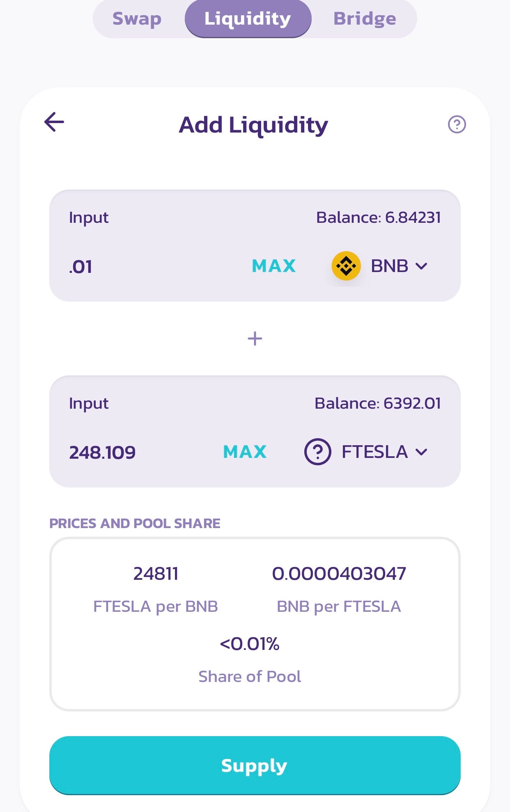
Task: Click the Share of Pool percentage value
Action: click(250, 644)
